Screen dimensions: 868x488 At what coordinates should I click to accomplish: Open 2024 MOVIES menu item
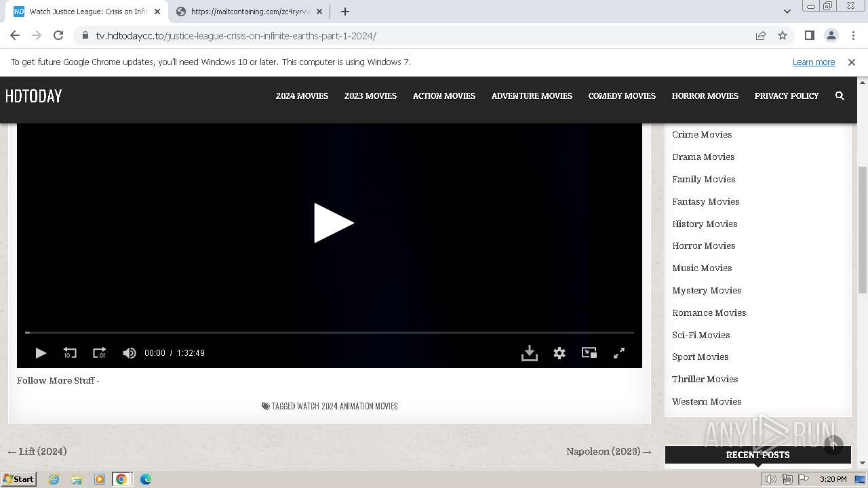(x=302, y=96)
